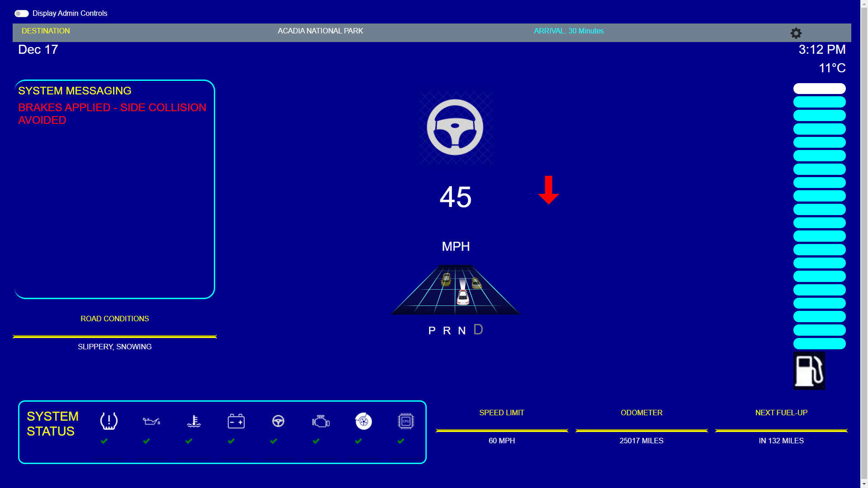Click the check engine status icon
This screenshot has height=488, width=868.
point(321,421)
